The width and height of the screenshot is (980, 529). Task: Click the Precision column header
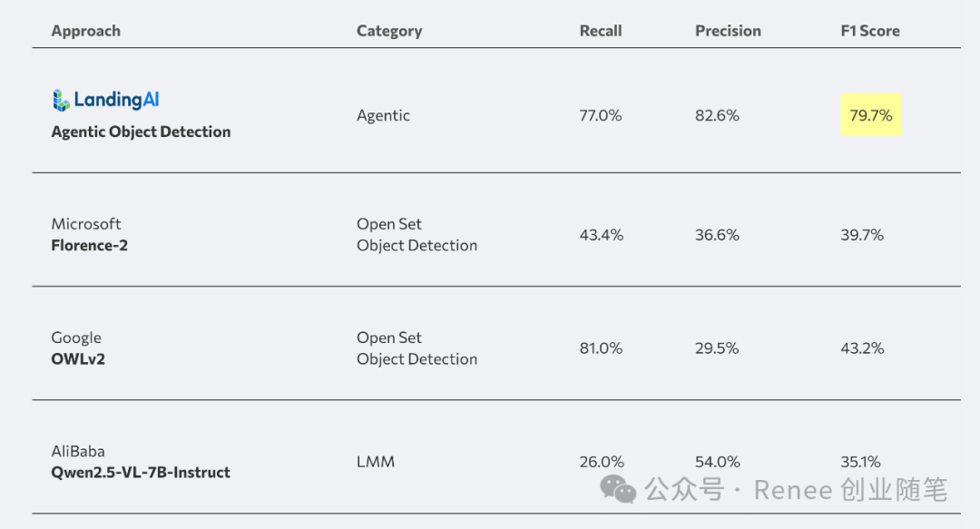(x=728, y=31)
